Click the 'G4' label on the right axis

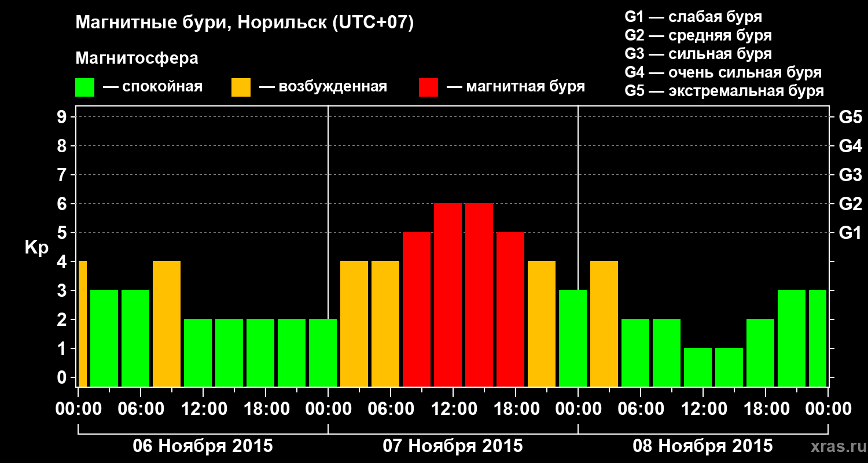850,146
